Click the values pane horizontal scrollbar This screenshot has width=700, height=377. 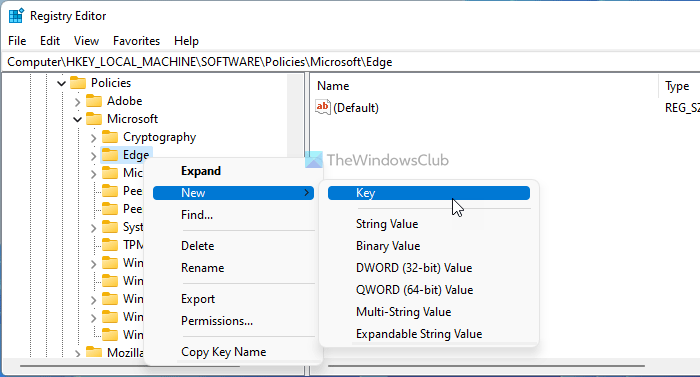(x=487, y=366)
